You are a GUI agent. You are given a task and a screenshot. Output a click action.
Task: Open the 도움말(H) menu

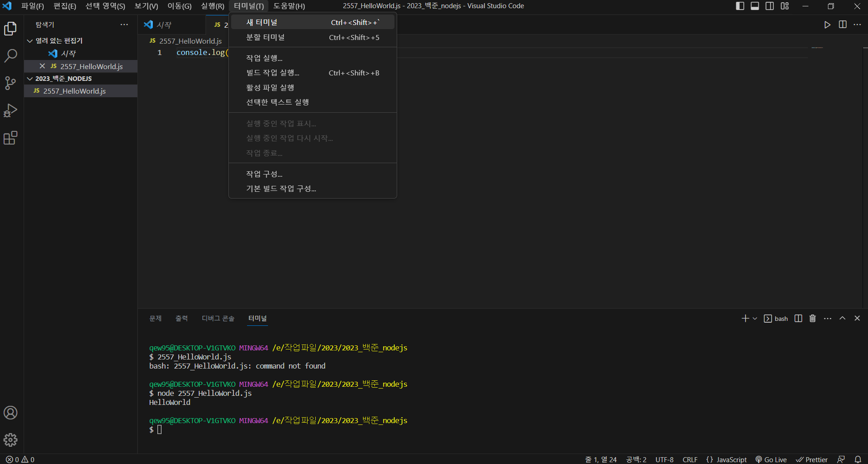point(289,6)
